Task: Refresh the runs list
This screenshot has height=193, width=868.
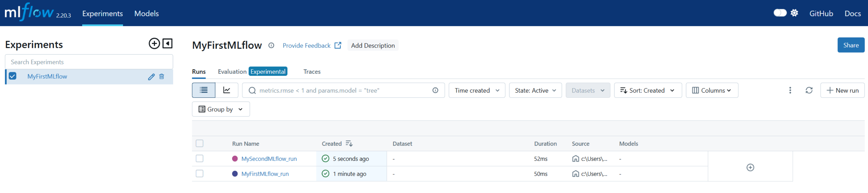Action: point(809,90)
